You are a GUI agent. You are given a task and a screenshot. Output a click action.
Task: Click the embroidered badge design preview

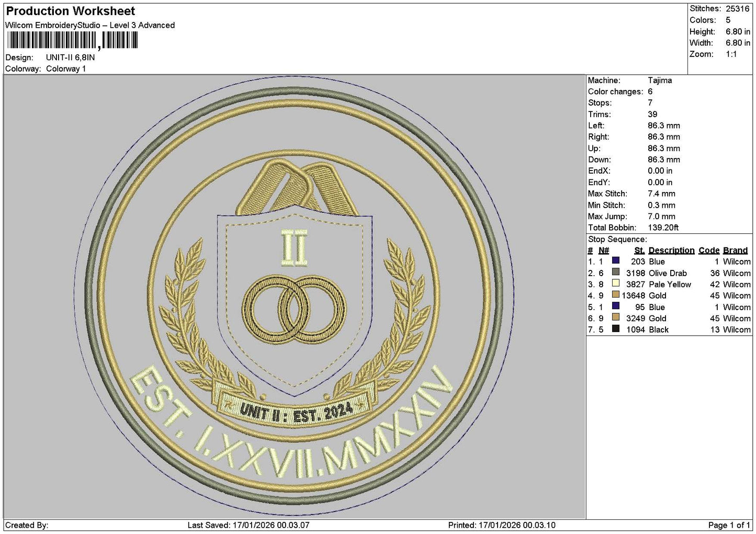pos(295,297)
